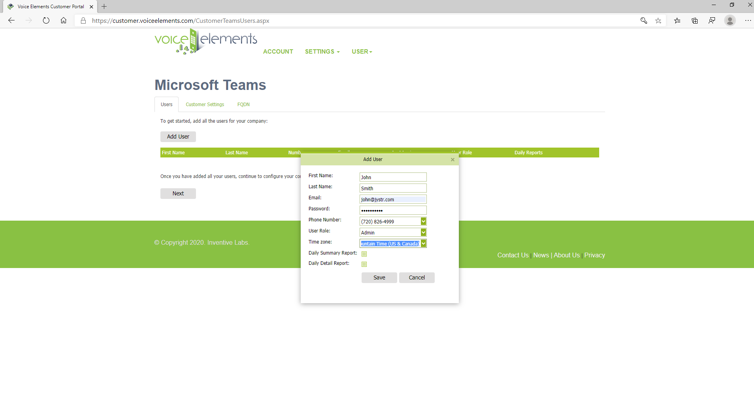
Task: Open the Collections icon
Action: [695, 21]
